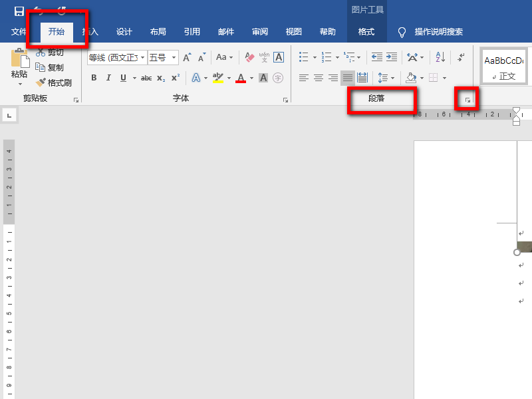Screen dimensions: 532x399
Task: Open the font color red swatch
Action: click(x=240, y=78)
